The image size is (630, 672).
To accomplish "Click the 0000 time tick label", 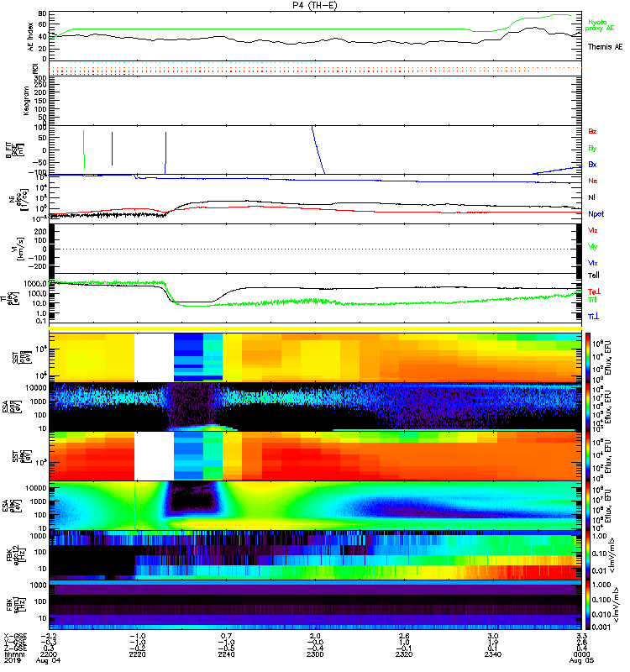I will pyautogui.click(x=581, y=654).
